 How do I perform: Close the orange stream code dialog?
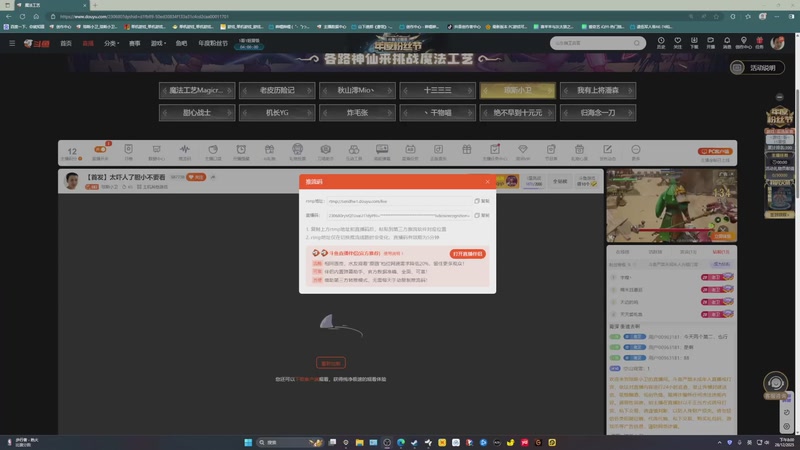pos(487,182)
